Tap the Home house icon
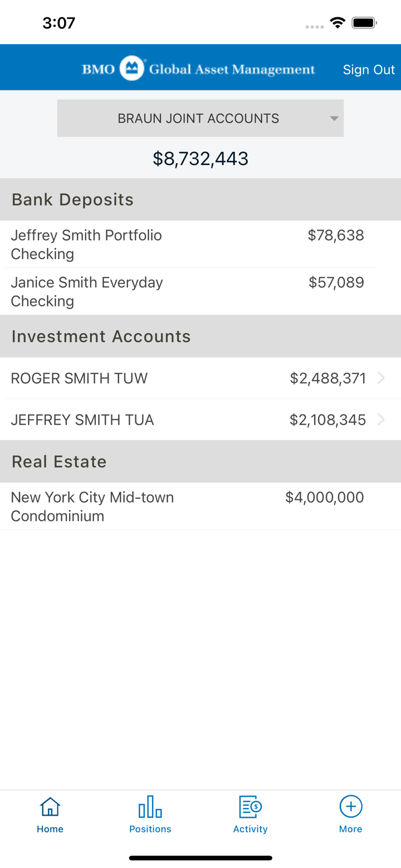This screenshot has height=868, width=401. tap(50, 806)
